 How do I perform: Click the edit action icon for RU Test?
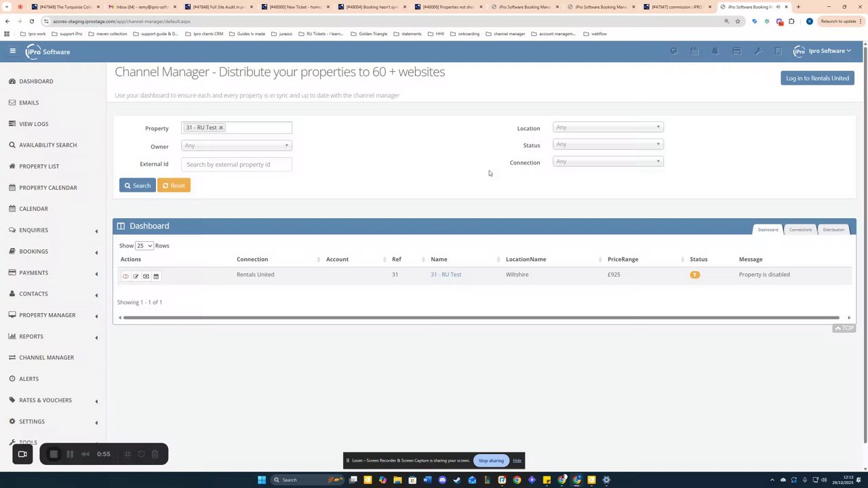click(136, 276)
